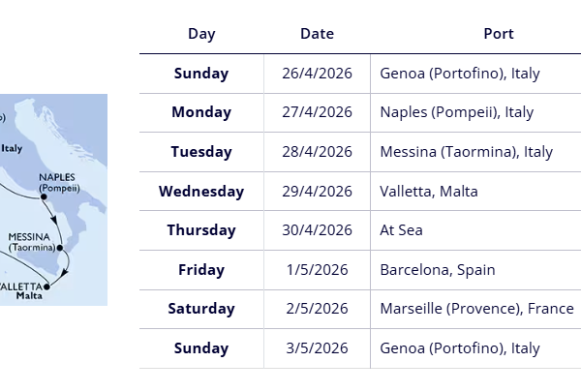
Task: Select the Monday day cell
Action: tap(201, 112)
